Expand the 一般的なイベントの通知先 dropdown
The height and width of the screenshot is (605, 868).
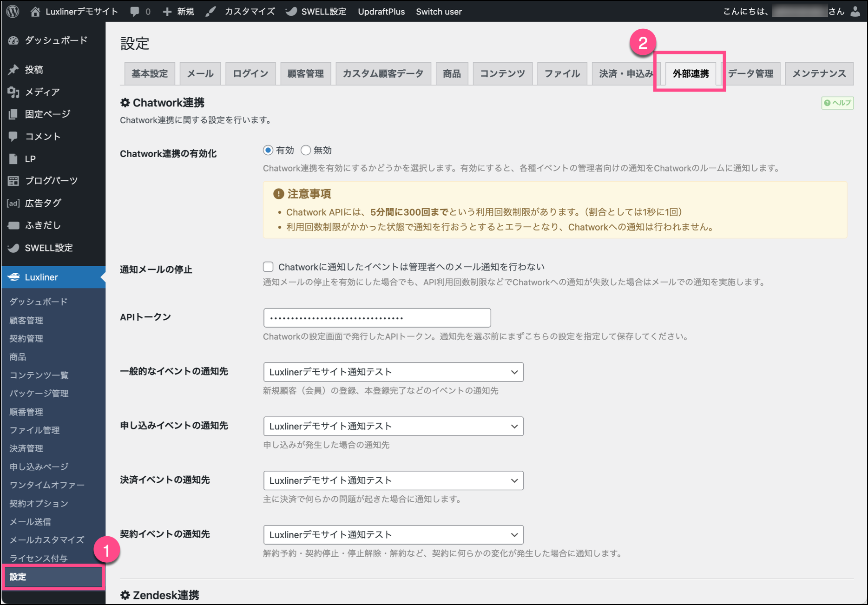pyautogui.click(x=393, y=372)
